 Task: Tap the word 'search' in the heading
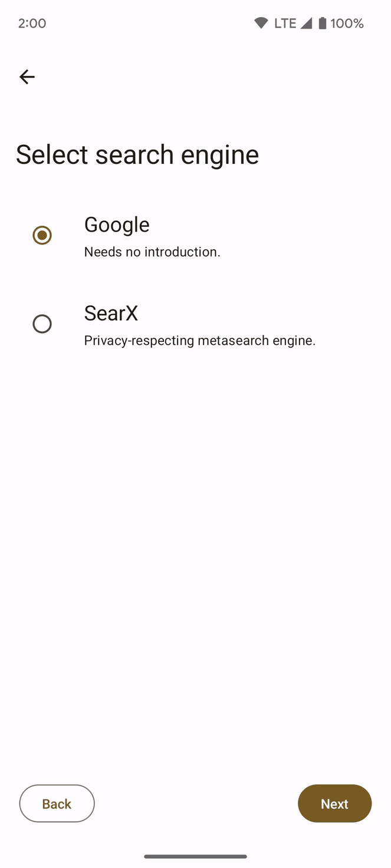(134, 155)
